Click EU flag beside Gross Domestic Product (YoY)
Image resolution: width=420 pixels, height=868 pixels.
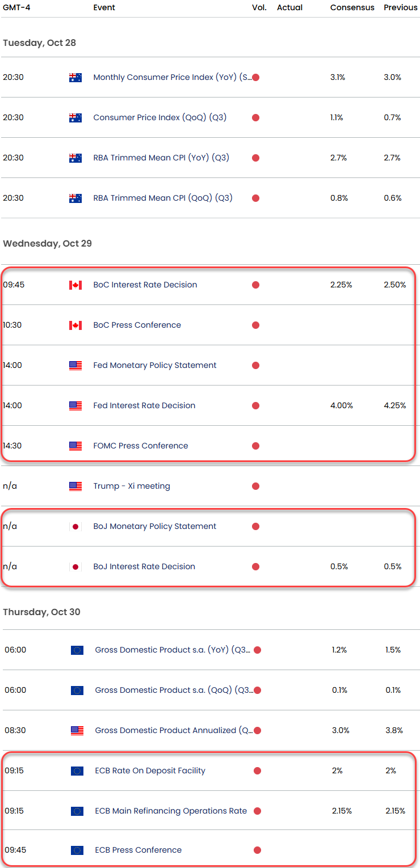tap(77, 650)
